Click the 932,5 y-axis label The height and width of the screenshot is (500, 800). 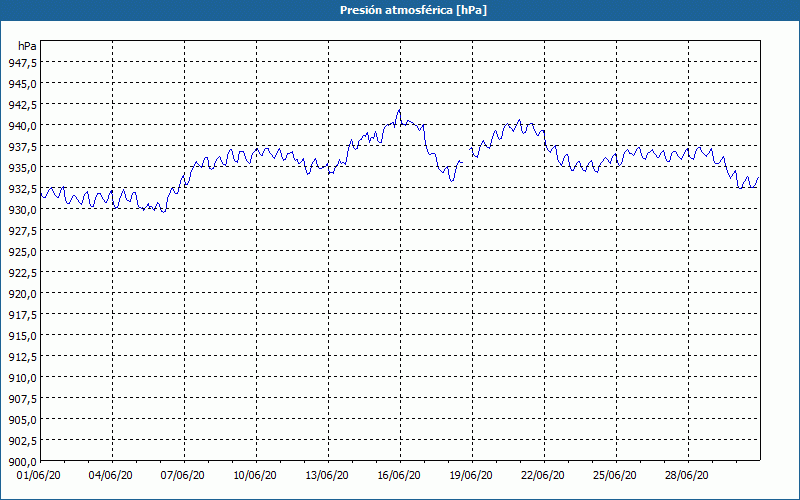point(22,188)
